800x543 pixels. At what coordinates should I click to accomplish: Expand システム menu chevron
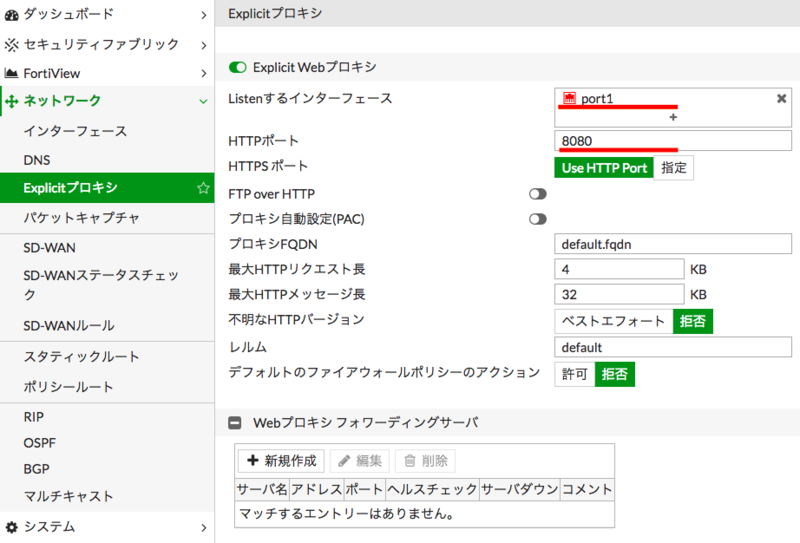204,527
